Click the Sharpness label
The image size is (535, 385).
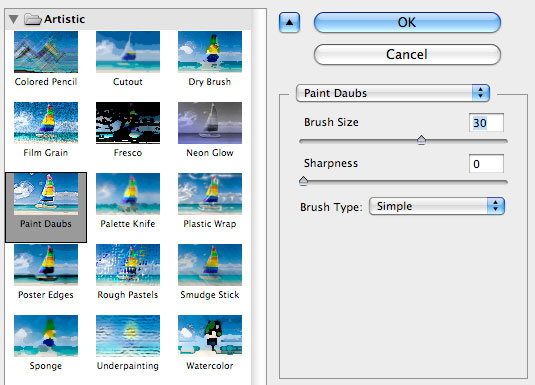331,163
